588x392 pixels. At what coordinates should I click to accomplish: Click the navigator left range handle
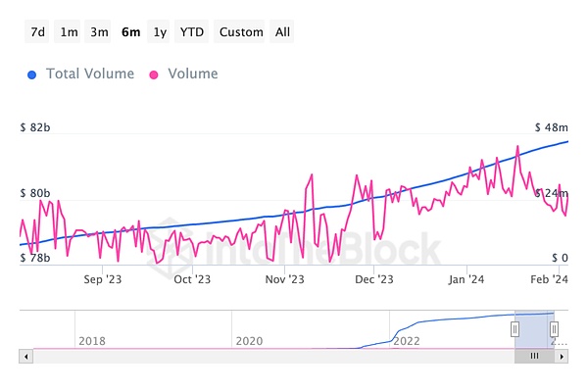514,329
